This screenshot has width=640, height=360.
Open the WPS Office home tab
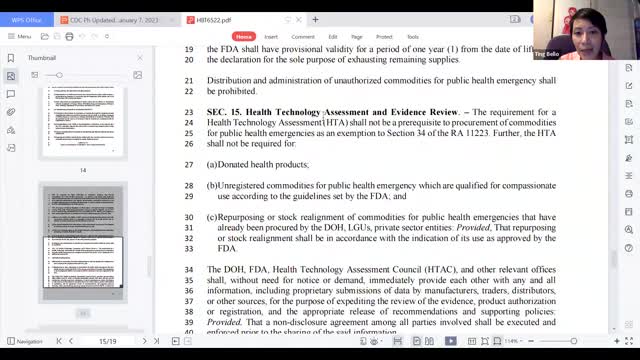tap(27, 20)
